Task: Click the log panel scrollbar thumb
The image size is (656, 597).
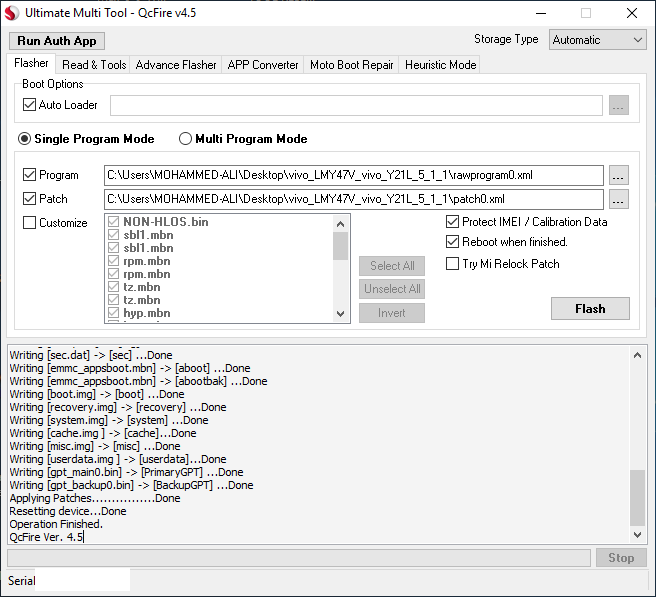Action: coord(638,498)
